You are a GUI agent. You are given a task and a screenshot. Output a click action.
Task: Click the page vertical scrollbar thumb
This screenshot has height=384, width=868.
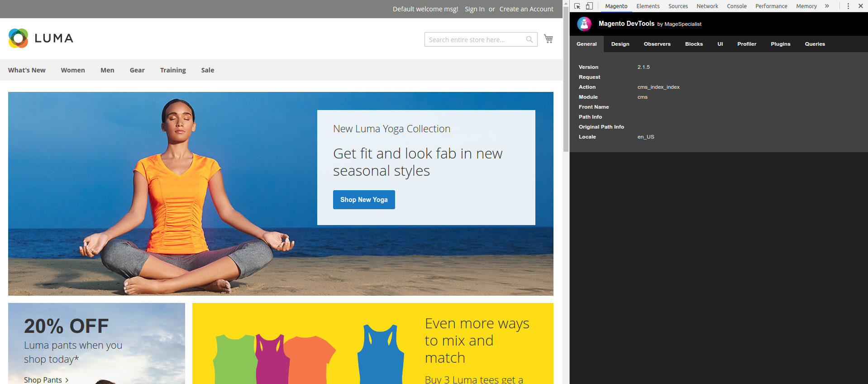pos(566,78)
